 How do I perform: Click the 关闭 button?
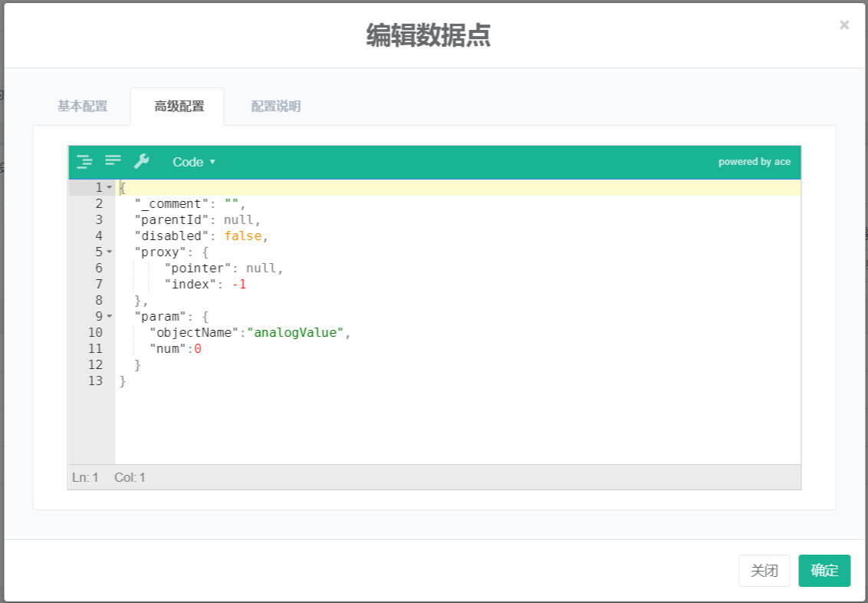click(x=764, y=571)
